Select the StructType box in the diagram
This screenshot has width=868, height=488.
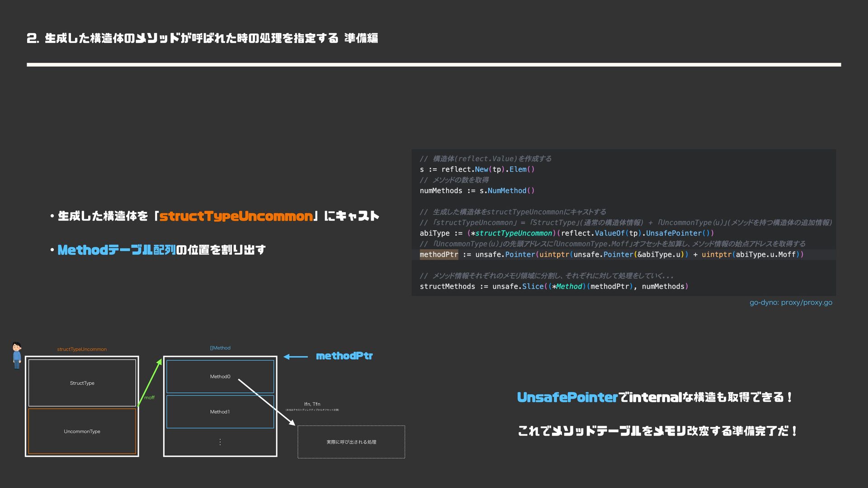82,383
